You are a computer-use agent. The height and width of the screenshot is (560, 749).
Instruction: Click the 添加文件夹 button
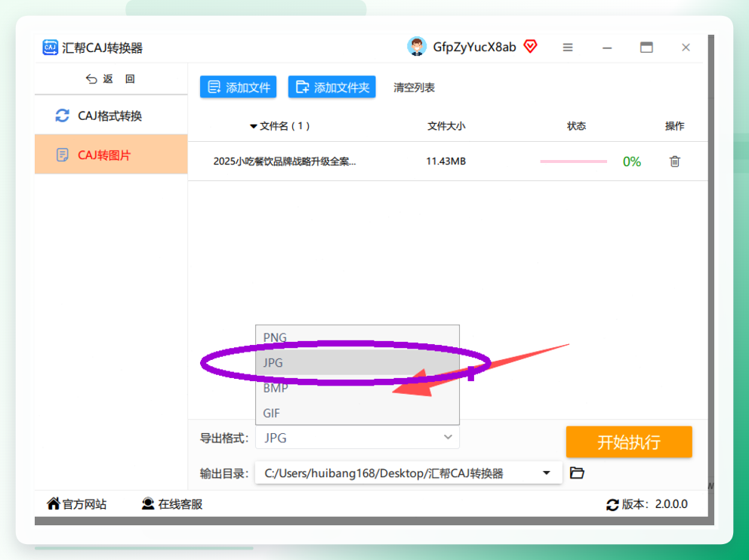pyautogui.click(x=332, y=87)
